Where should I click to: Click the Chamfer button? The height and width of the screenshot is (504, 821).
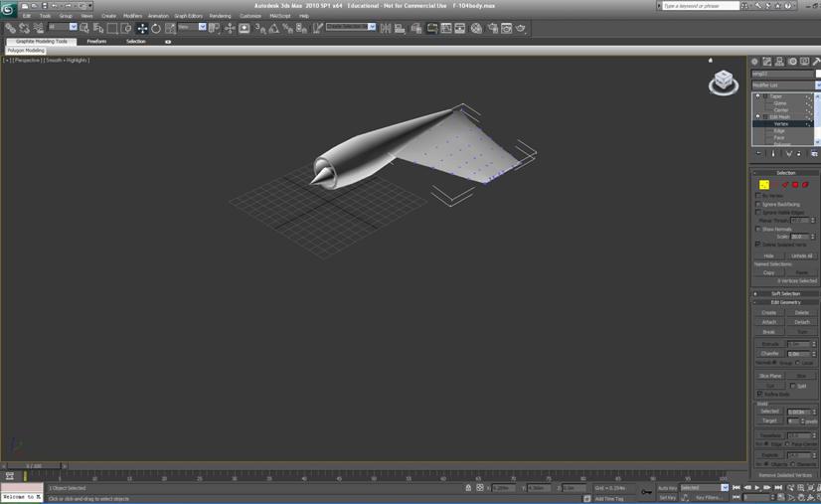tap(769, 354)
